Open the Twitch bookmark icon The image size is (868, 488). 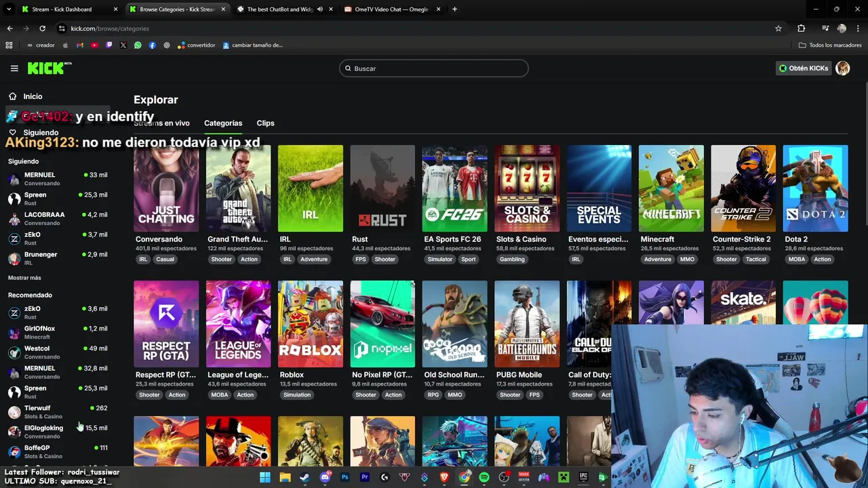coord(108,45)
